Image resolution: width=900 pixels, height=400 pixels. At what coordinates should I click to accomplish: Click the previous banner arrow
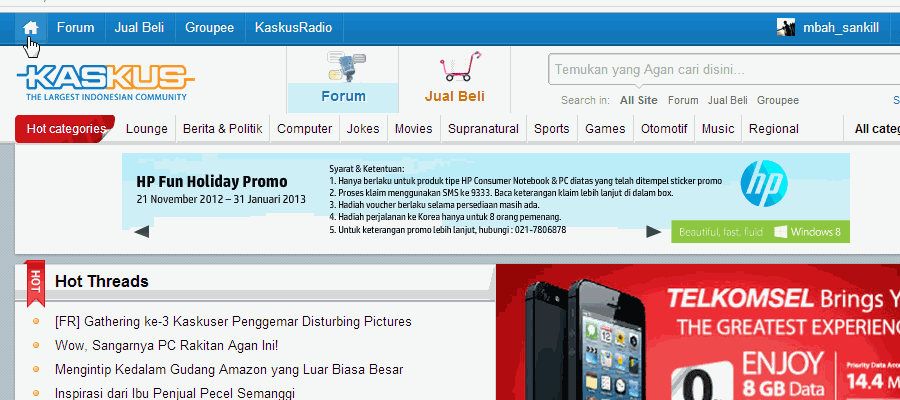coord(142,232)
